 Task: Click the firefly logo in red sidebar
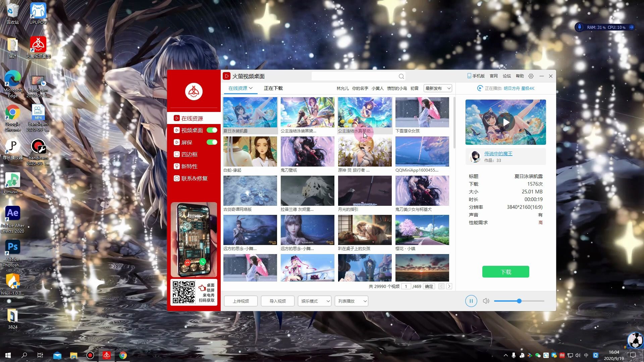click(x=194, y=91)
